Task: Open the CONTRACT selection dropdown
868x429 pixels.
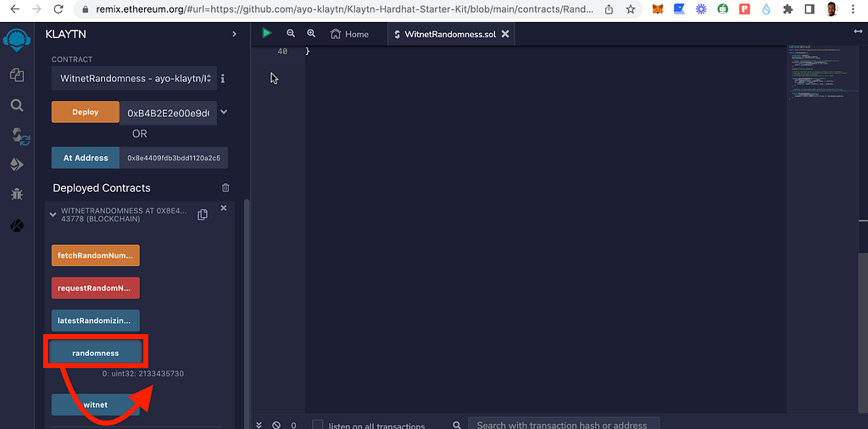Action: point(135,79)
